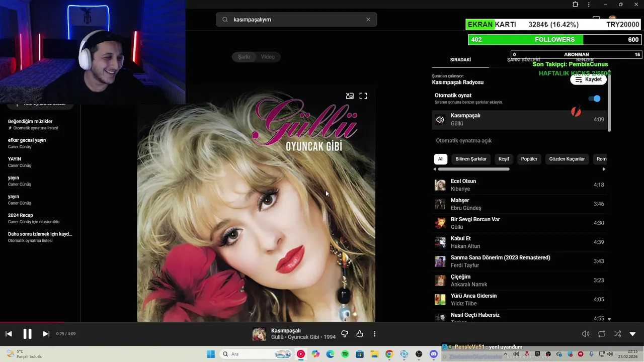Screen dimensions: 644x362
Task: Toggle shuffle mode
Action: pos(617,334)
